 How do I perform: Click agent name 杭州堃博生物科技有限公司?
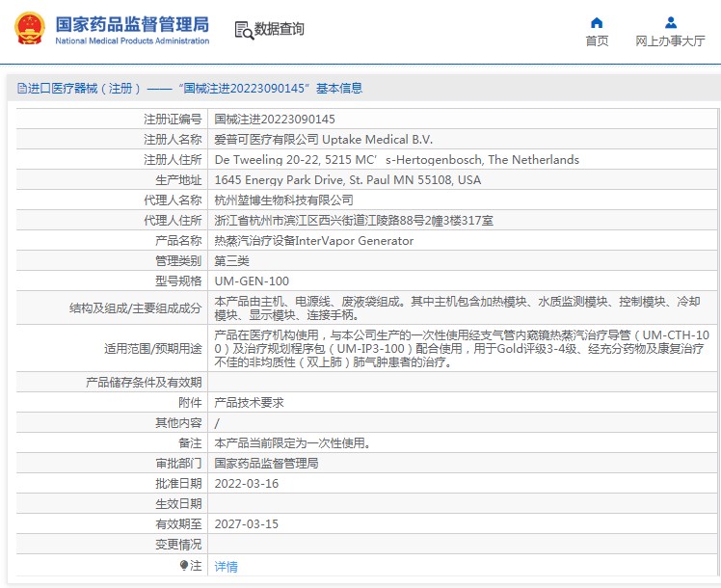point(283,200)
